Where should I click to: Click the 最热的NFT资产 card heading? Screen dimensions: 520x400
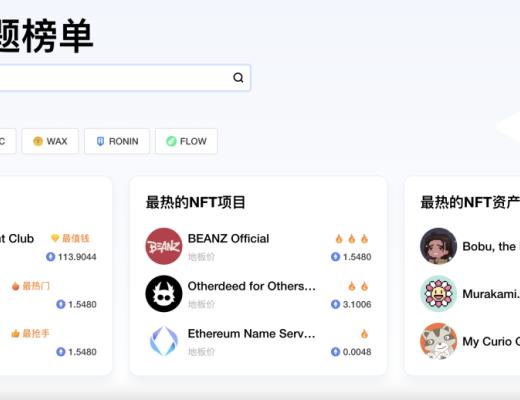pos(470,202)
